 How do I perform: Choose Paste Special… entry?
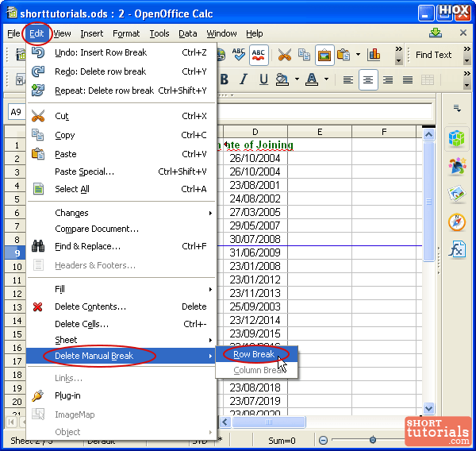121,172
